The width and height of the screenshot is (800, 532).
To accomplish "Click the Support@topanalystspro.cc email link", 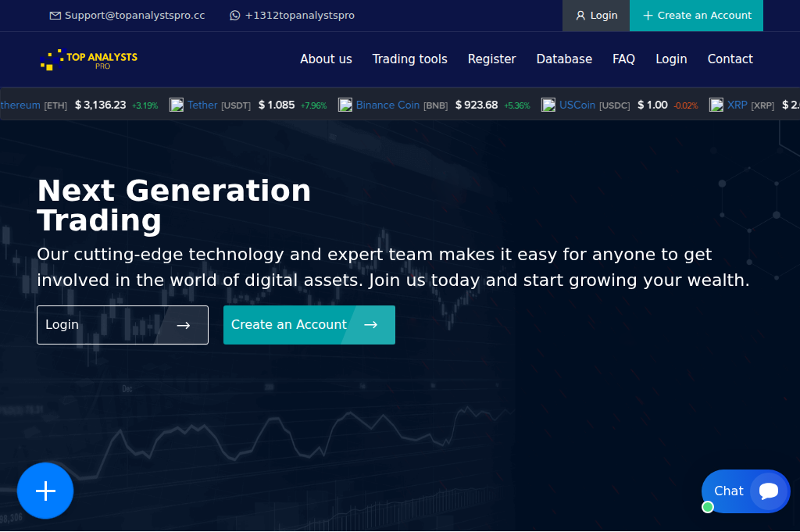I will pyautogui.click(x=134, y=15).
